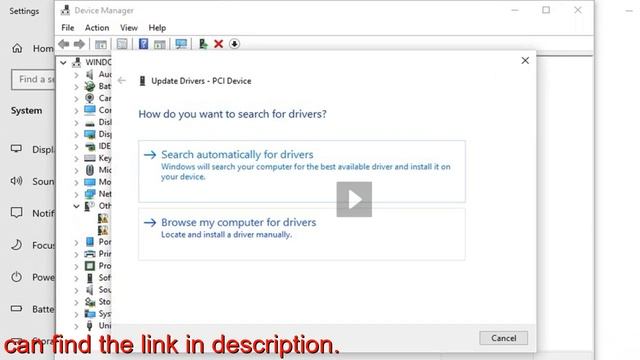Close the Update Drivers dialog with X

click(x=525, y=60)
